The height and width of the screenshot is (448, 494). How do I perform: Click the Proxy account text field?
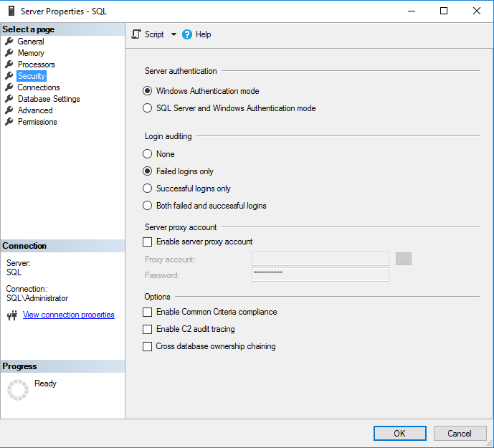[x=320, y=259]
